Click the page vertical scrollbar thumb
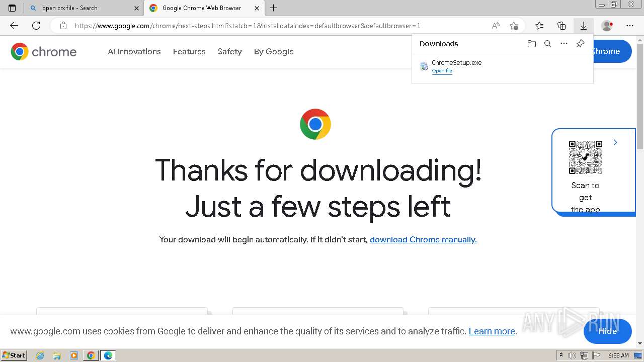Screen dimensions: 644x362 coord(640,96)
